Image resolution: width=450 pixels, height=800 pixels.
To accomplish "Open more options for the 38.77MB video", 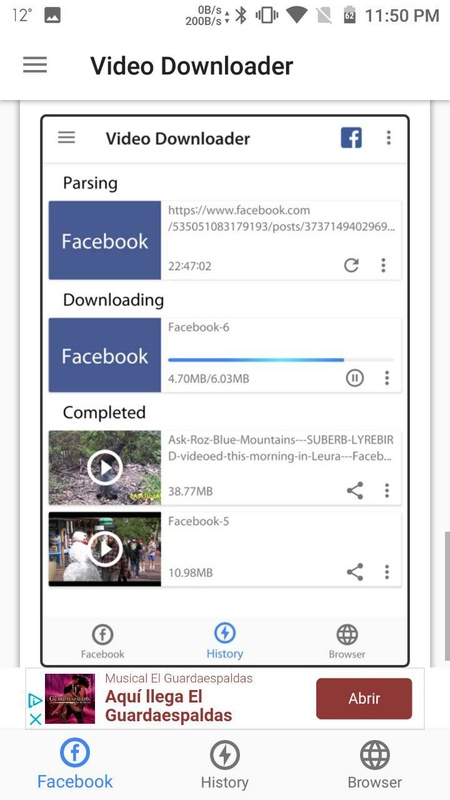I will 387,491.
